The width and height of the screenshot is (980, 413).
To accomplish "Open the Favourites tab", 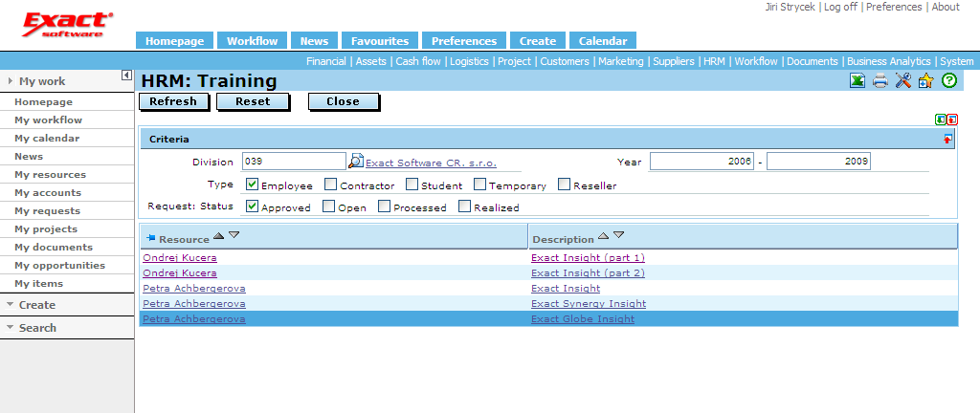I will 379,40.
